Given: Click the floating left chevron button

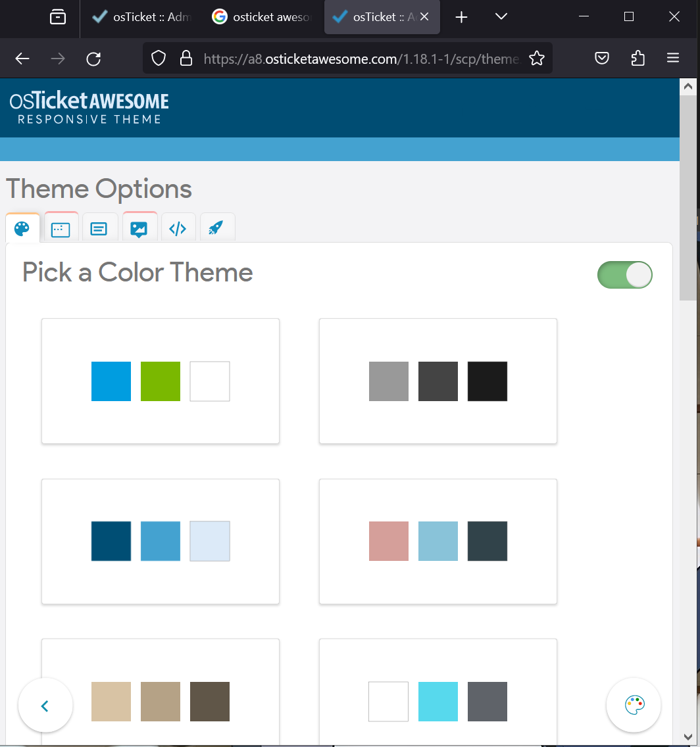Looking at the screenshot, I should 45,705.
